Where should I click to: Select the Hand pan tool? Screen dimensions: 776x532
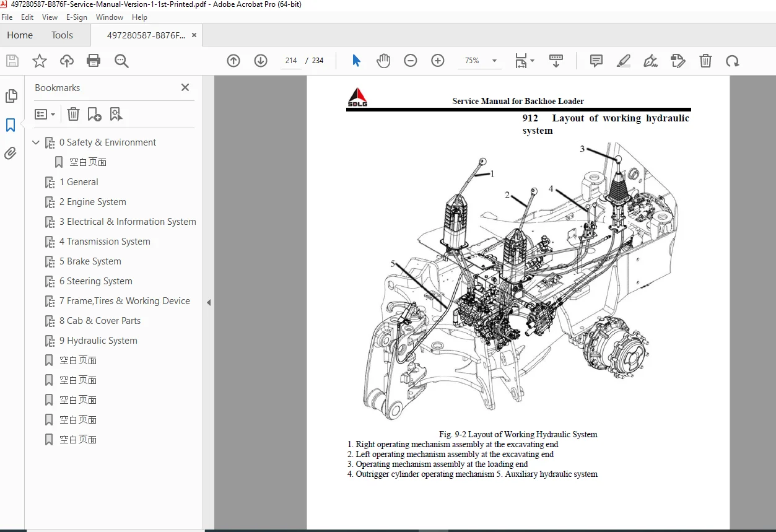tap(383, 61)
